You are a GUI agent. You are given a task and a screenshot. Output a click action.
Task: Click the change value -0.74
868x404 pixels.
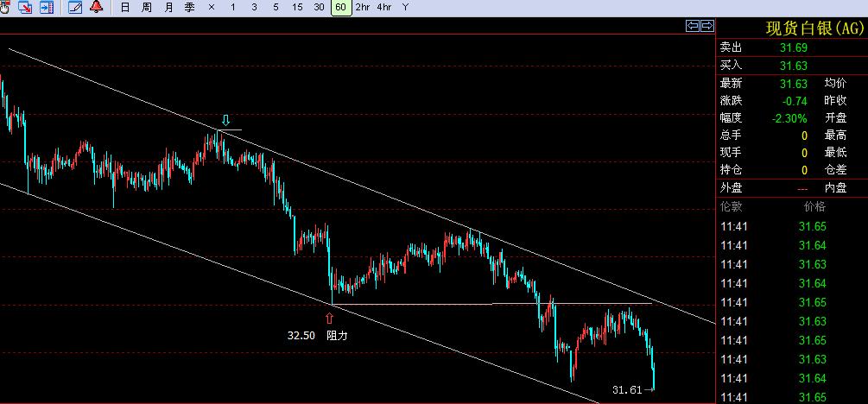[x=795, y=101]
